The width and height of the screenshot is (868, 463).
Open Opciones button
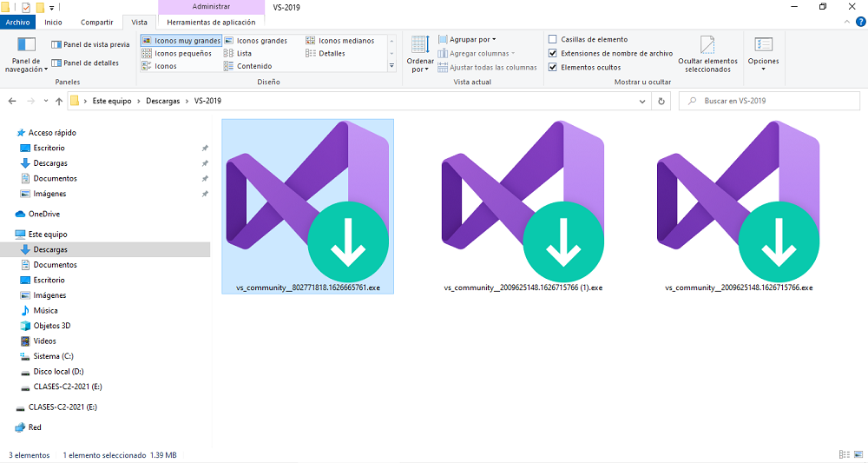(763, 54)
